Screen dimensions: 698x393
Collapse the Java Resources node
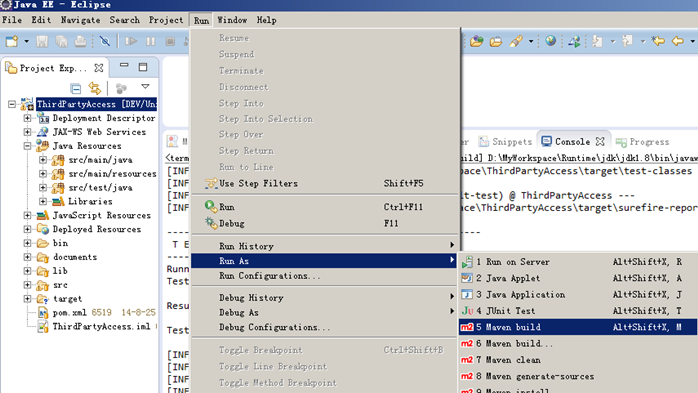pyautogui.click(x=28, y=146)
